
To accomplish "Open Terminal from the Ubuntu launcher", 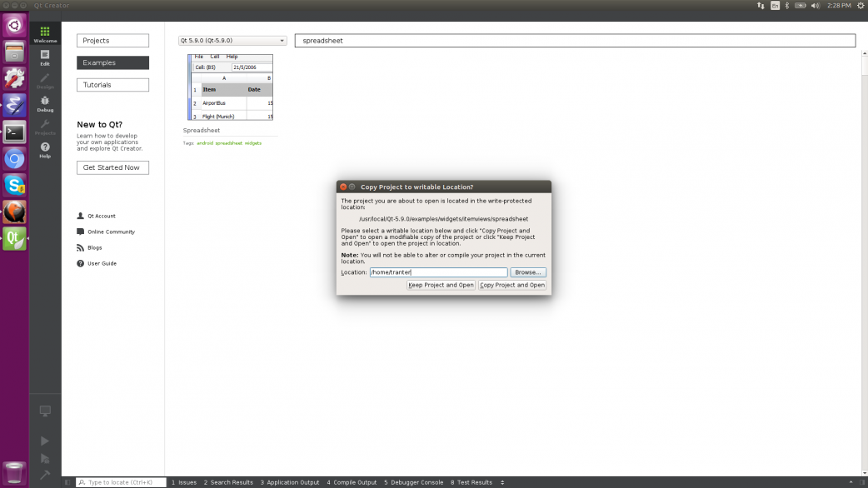I will (x=14, y=132).
